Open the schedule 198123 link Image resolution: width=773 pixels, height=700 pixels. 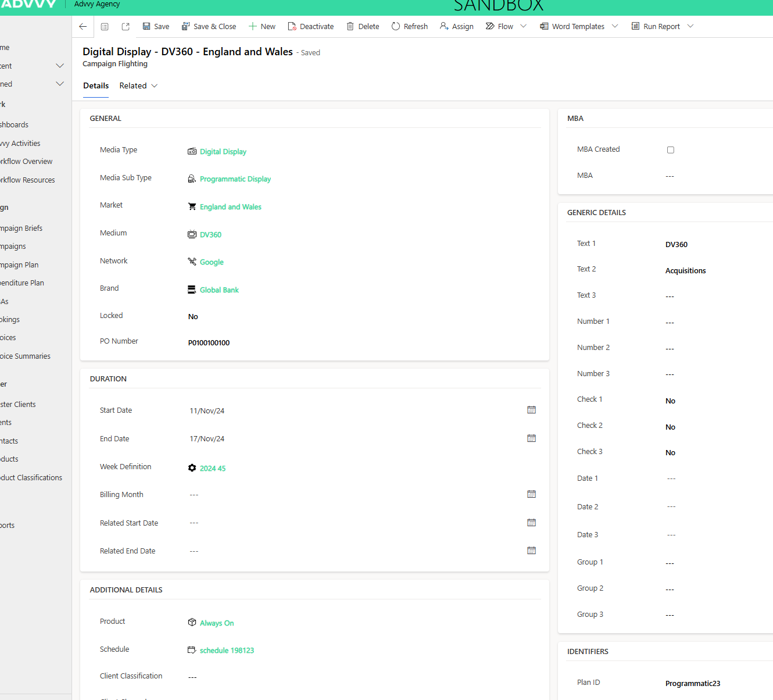coord(227,651)
